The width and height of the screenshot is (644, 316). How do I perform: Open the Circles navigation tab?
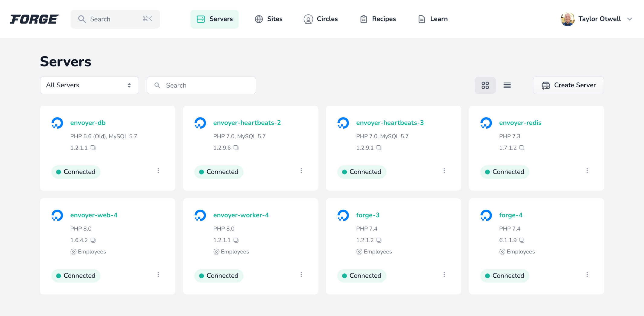coord(321,19)
